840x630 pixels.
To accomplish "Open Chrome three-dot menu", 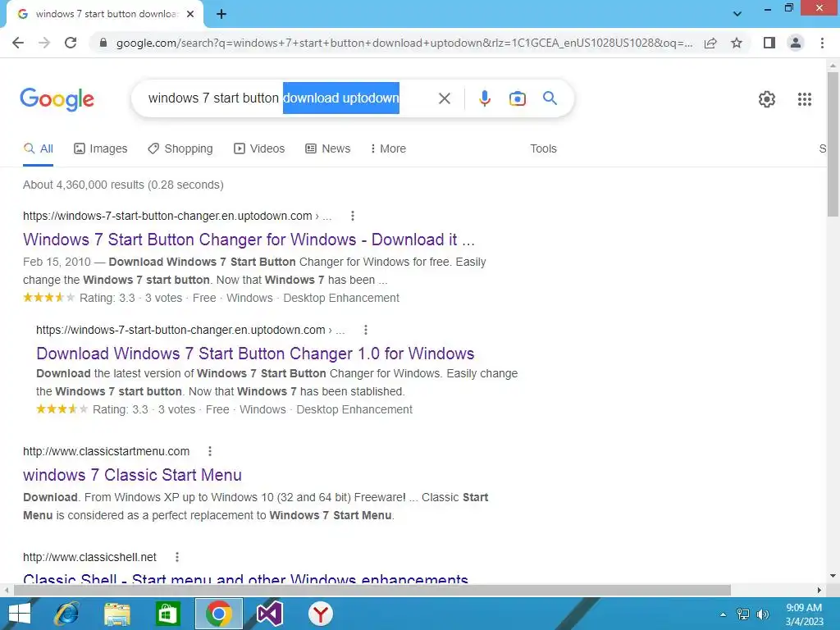I will (x=822, y=43).
